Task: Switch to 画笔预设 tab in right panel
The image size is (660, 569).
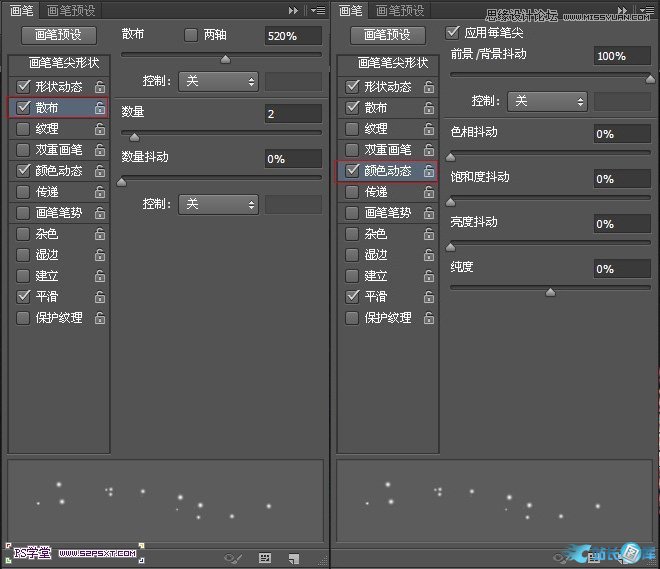Action: pos(398,11)
